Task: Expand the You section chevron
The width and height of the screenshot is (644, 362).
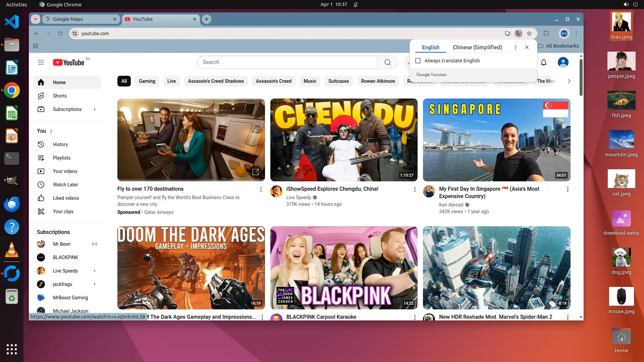Action: (x=51, y=131)
